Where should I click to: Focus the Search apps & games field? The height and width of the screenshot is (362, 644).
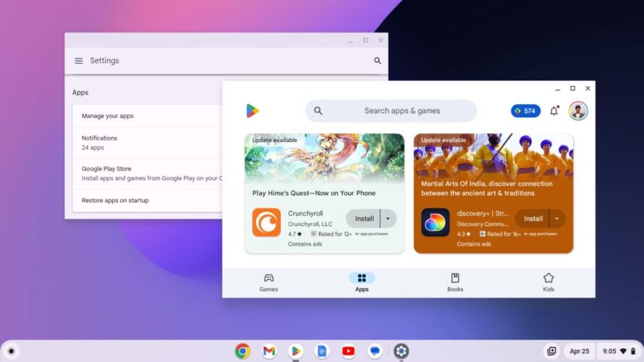tap(391, 111)
